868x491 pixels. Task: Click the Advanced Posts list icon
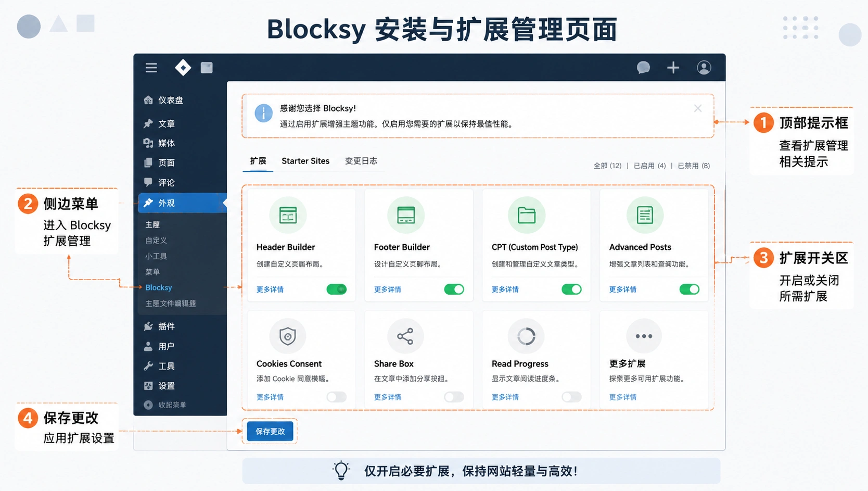coord(645,215)
